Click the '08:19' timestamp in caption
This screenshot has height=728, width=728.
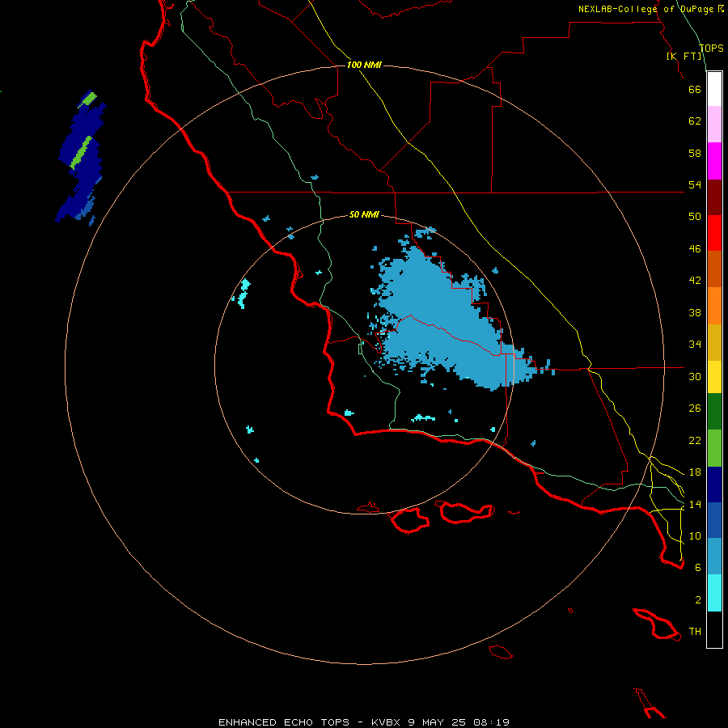(x=492, y=722)
